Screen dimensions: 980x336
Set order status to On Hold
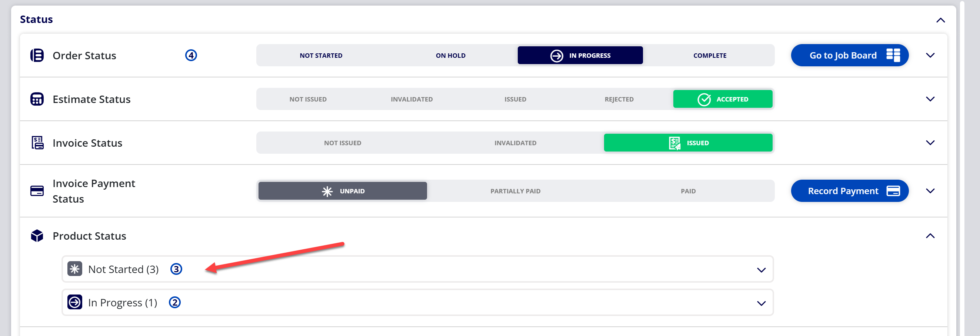(450, 56)
